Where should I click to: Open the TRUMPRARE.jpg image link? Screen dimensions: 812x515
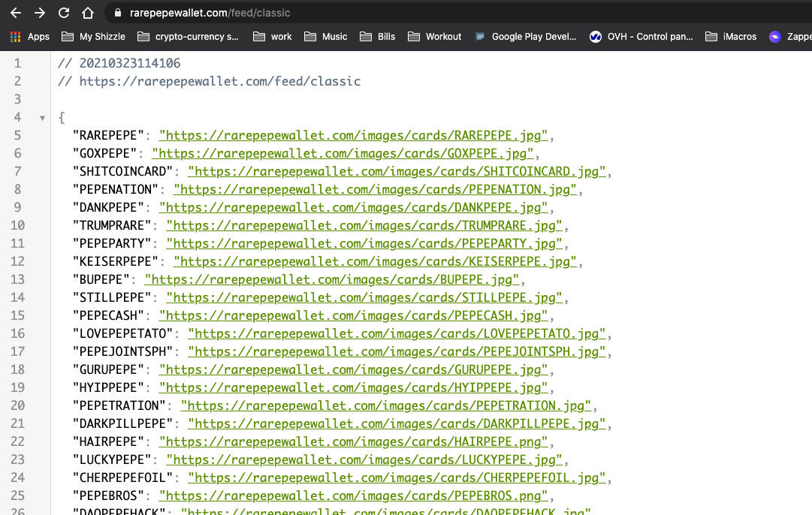click(x=364, y=226)
